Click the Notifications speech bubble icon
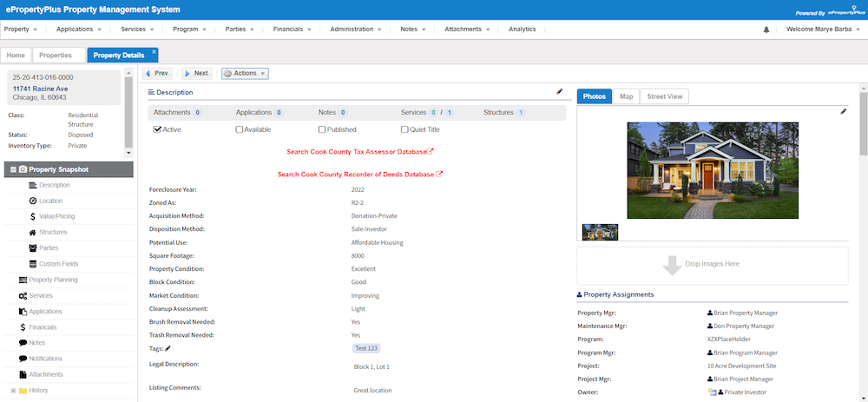The width and height of the screenshot is (868, 402). pyautogui.click(x=23, y=359)
